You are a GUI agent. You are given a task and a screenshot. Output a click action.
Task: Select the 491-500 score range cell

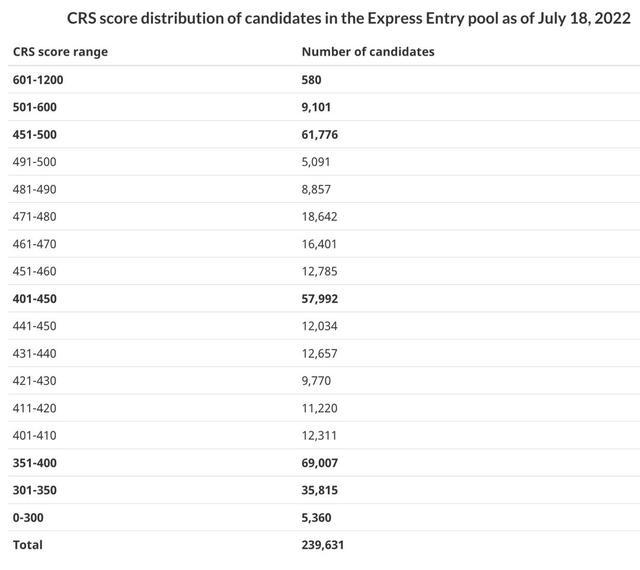point(35,161)
